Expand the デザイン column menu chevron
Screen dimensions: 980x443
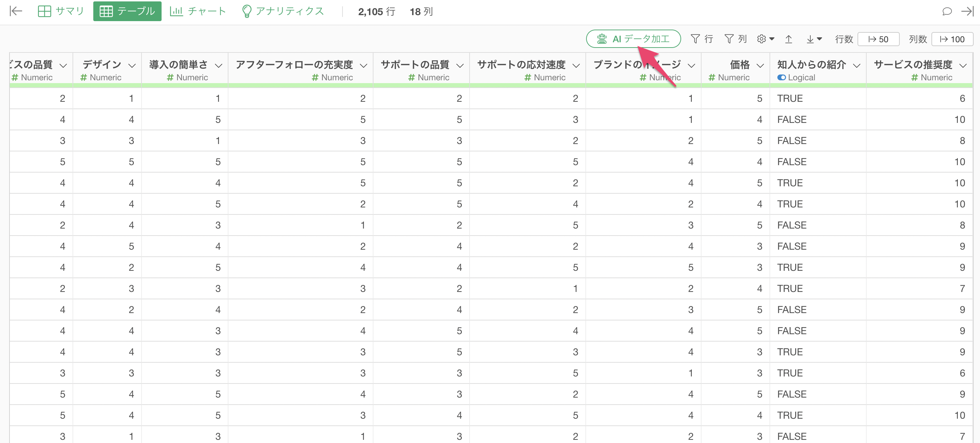(132, 65)
